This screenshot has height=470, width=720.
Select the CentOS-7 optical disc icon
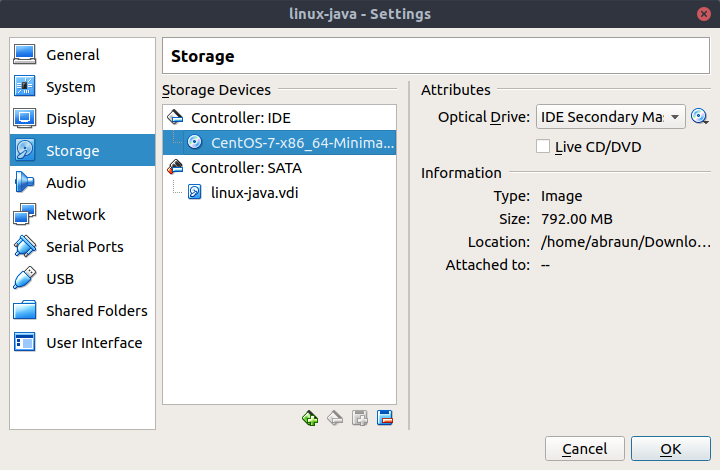pyautogui.click(x=195, y=142)
